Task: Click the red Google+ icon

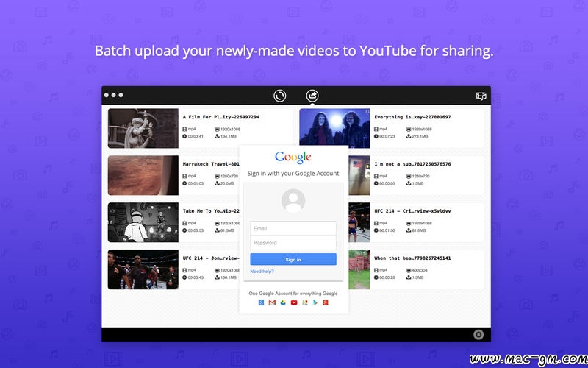Action: (326, 302)
